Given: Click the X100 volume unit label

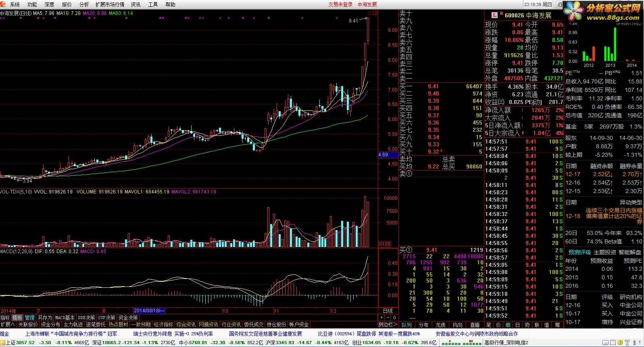Looking at the screenshot, I should pyautogui.click(x=384, y=244).
